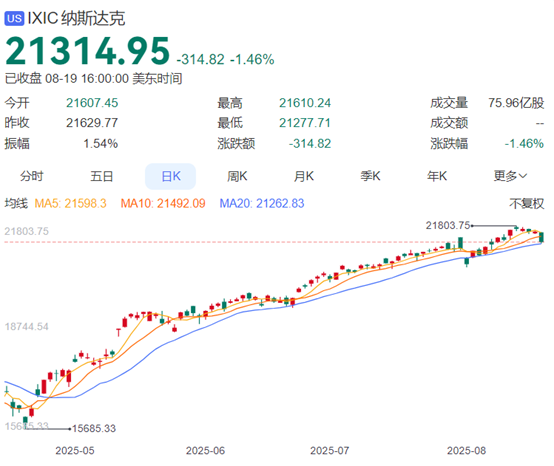The image size is (554, 466).
Task: Click the MA10: 21492.09 indicator label
Action: coord(163,203)
